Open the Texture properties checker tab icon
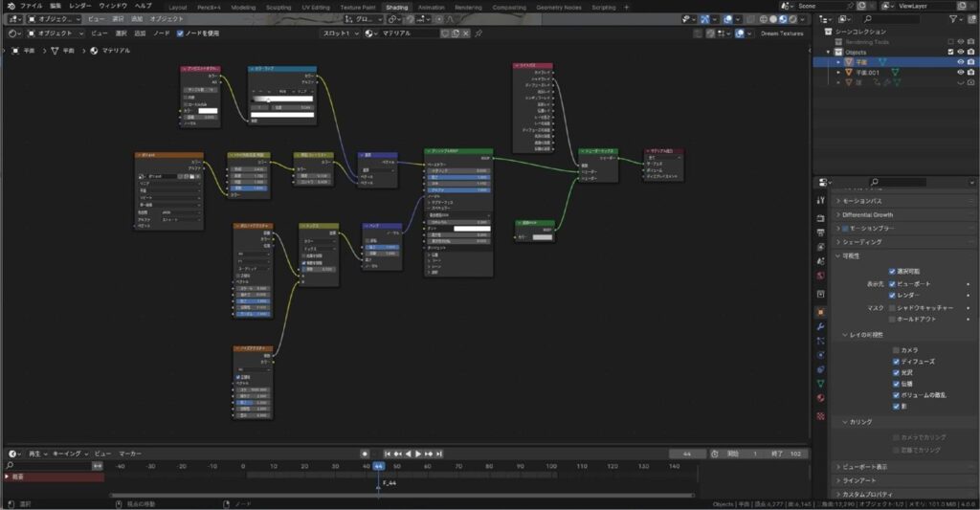Viewport: 980px width, 510px height. [820, 415]
